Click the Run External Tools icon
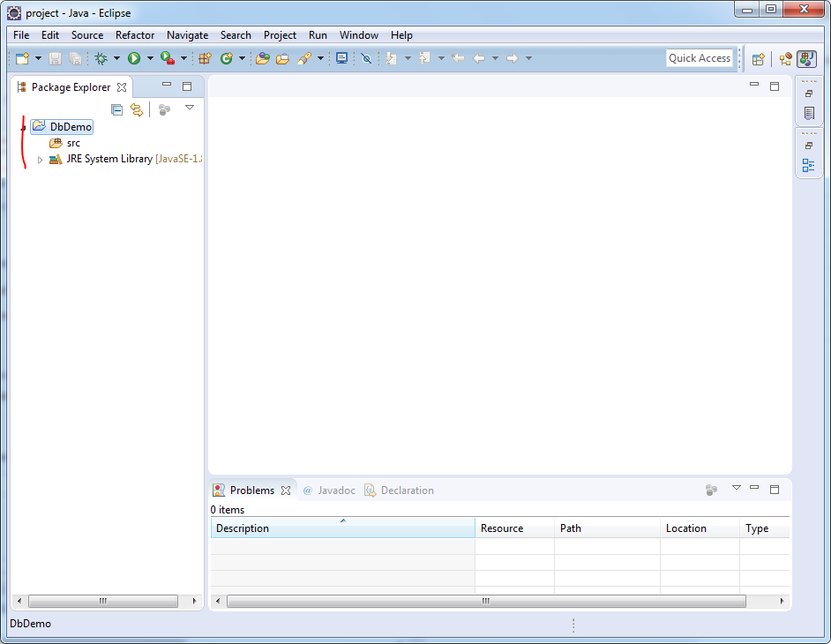 pyautogui.click(x=168, y=58)
